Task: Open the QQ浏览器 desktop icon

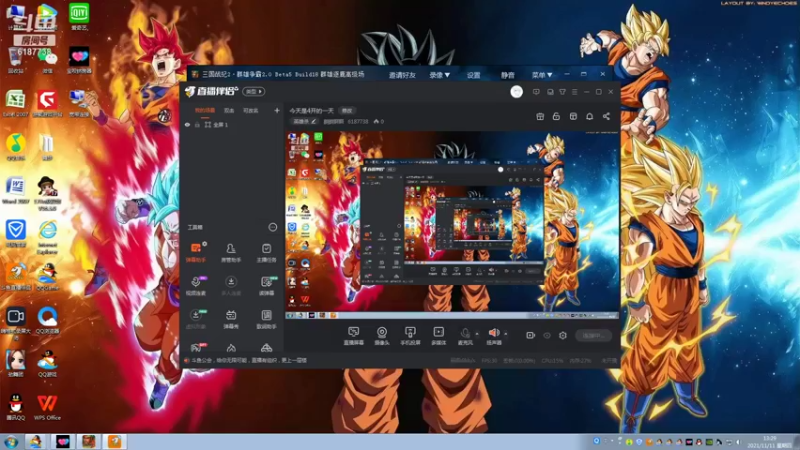Action: 47,320
